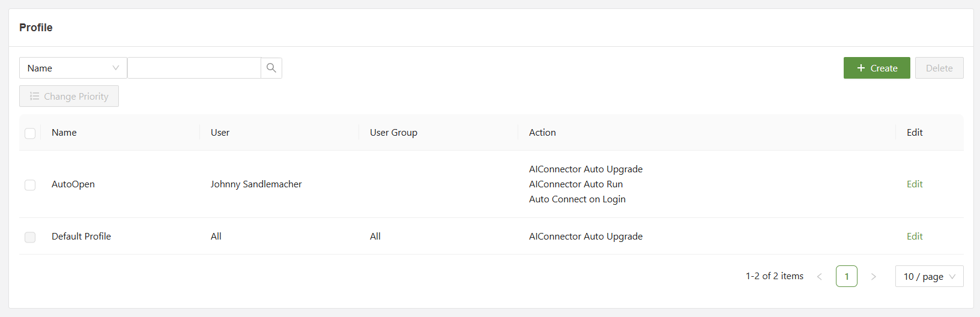Click the previous page arrow
Image resolution: width=980 pixels, height=317 pixels.
pyautogui.click(x=819, y=276)
